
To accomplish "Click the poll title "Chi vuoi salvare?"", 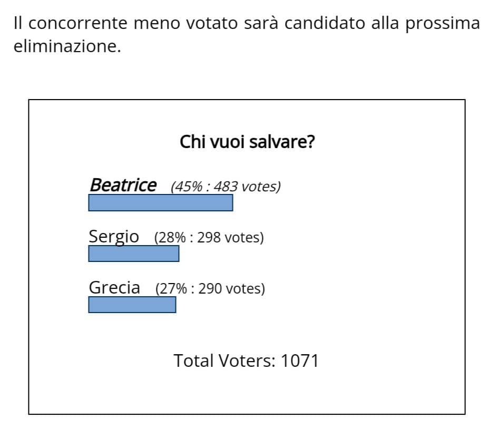I will (x=247, y=142).
